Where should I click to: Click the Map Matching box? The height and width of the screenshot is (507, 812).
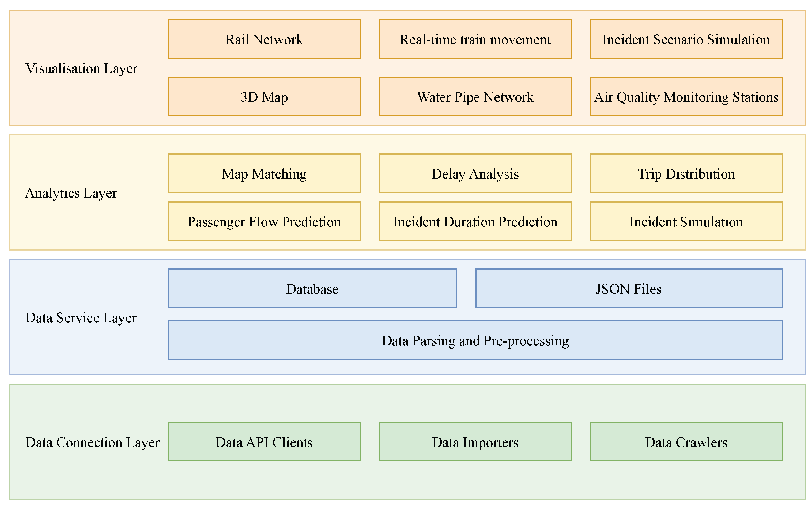coord(265,173)
